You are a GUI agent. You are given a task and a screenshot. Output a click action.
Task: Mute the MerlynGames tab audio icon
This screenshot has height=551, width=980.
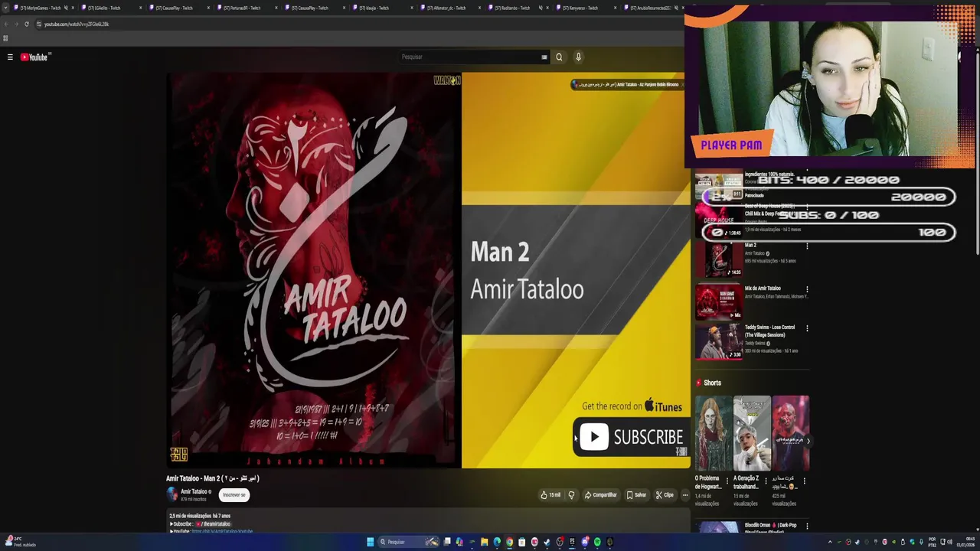(x=65, y=8)
